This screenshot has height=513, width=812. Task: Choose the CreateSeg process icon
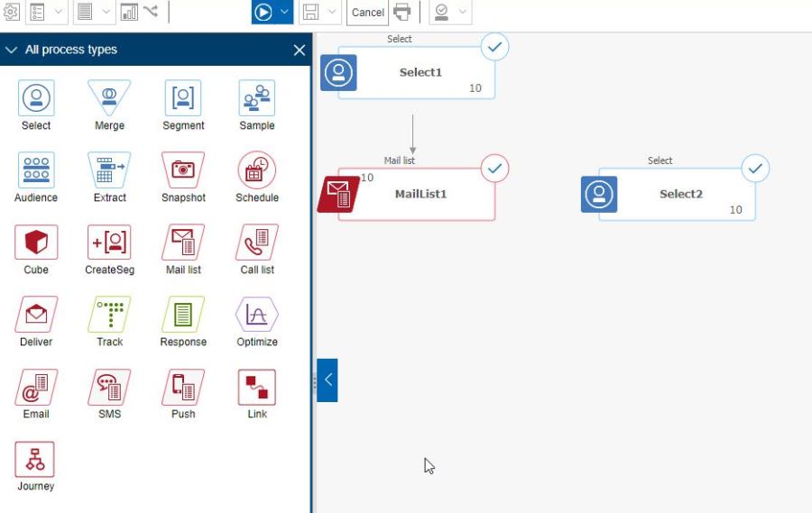coord(109,242)
